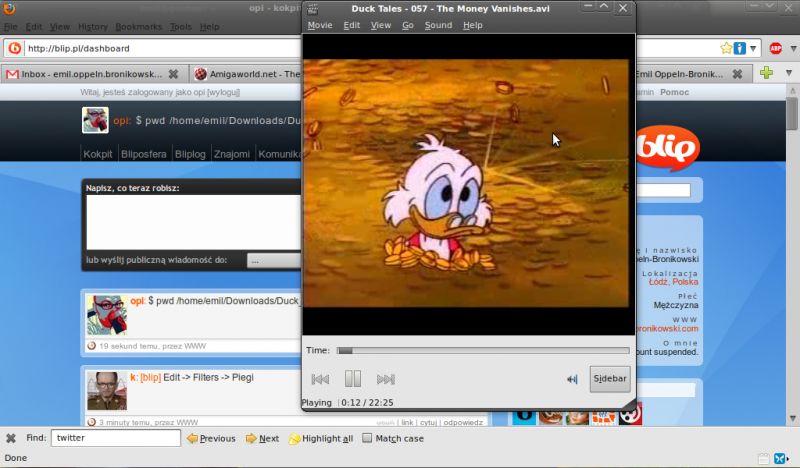Open the address bar history dropdown arrow
Screen dimensions: 800x468
point(753,48)
